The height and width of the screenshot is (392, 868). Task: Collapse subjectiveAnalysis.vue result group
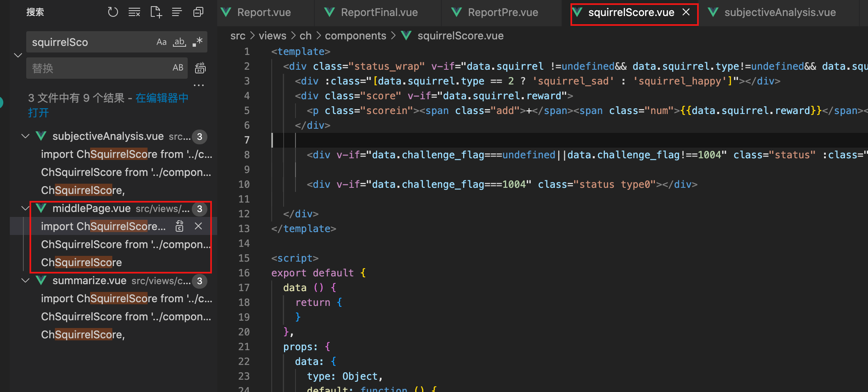click(x=25, y=136)
